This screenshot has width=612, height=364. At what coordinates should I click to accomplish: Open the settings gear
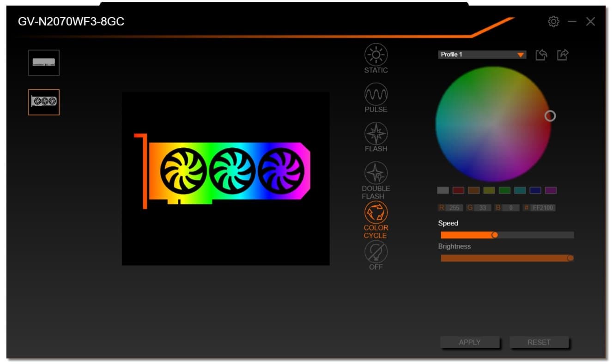click(553, 21)
